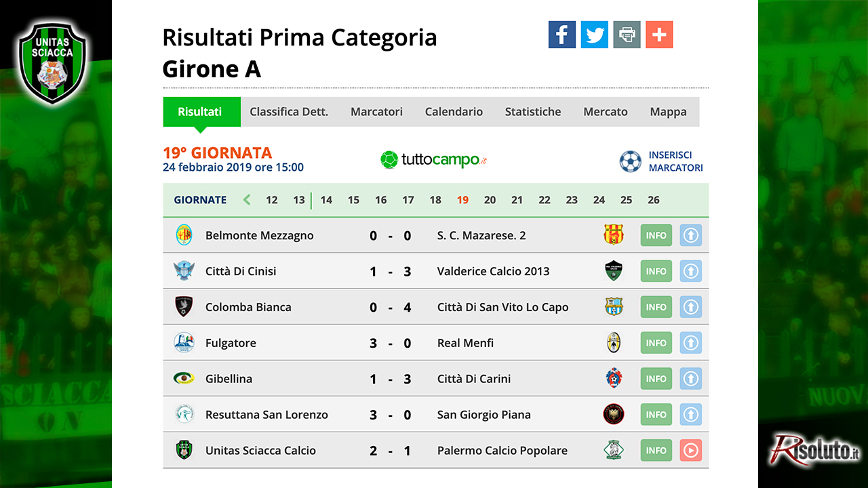
Task: Open more sharing options plus icon
Action: [x=659, y=35]
